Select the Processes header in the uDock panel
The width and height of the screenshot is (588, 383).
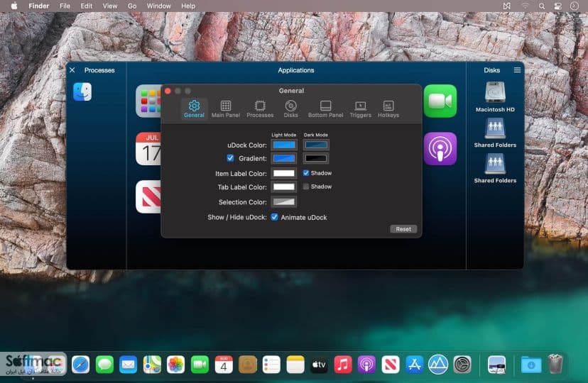coord(99,70)
